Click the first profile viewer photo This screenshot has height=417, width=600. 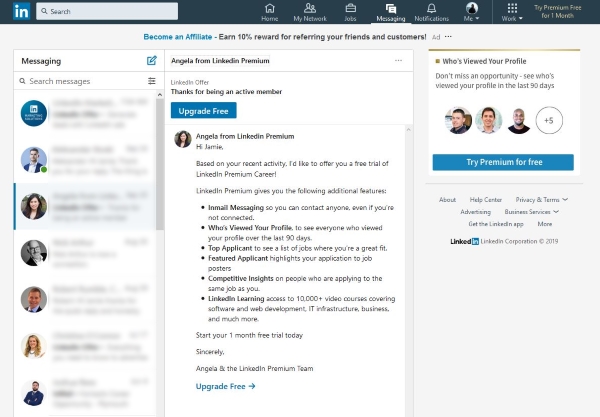(458, 121)
